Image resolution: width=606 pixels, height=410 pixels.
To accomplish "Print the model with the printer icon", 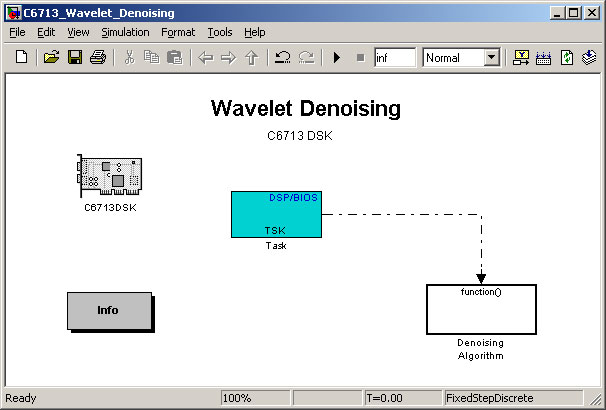I will 98,57.
